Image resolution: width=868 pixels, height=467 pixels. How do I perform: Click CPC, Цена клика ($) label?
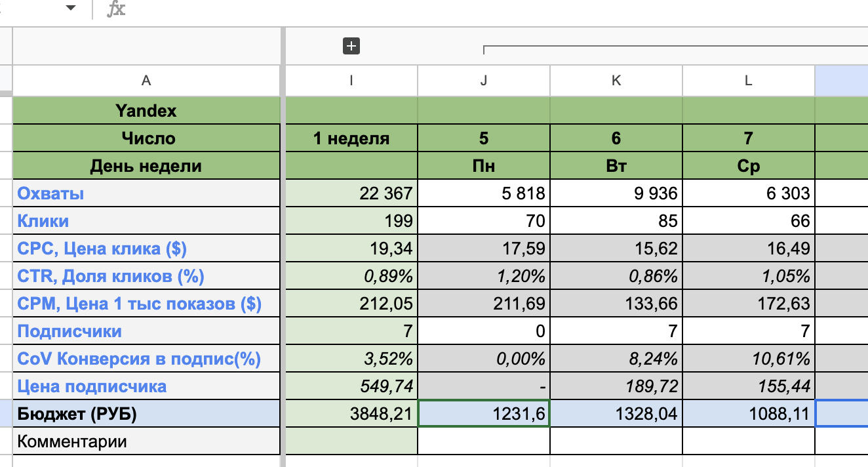(146, 249)
